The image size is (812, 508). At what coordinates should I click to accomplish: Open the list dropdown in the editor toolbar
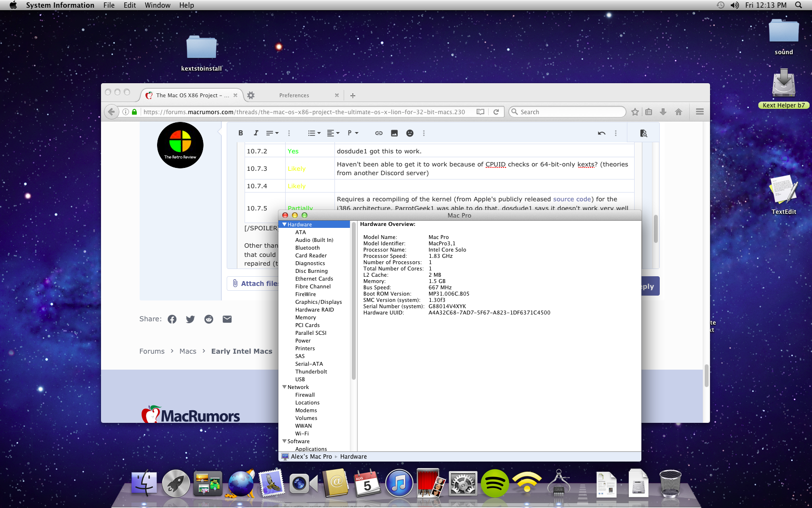[x=314, y=133]
